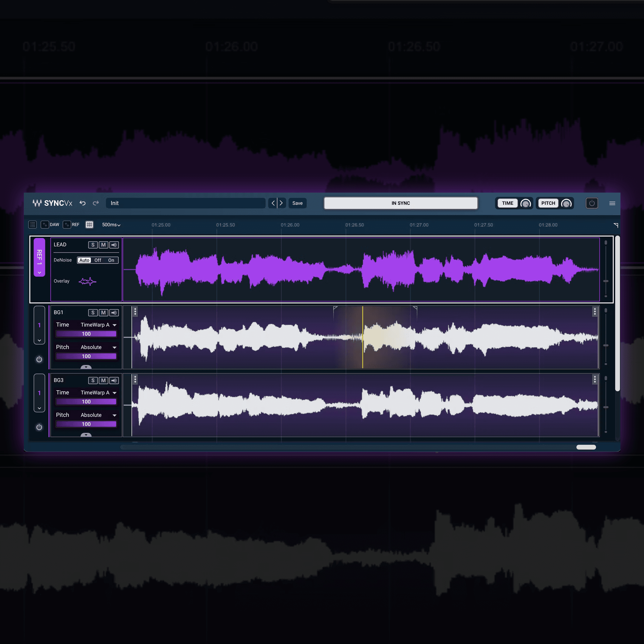
Task: Click the TIME knob icon
Action: pyautogui.click(x=526, y=203)
